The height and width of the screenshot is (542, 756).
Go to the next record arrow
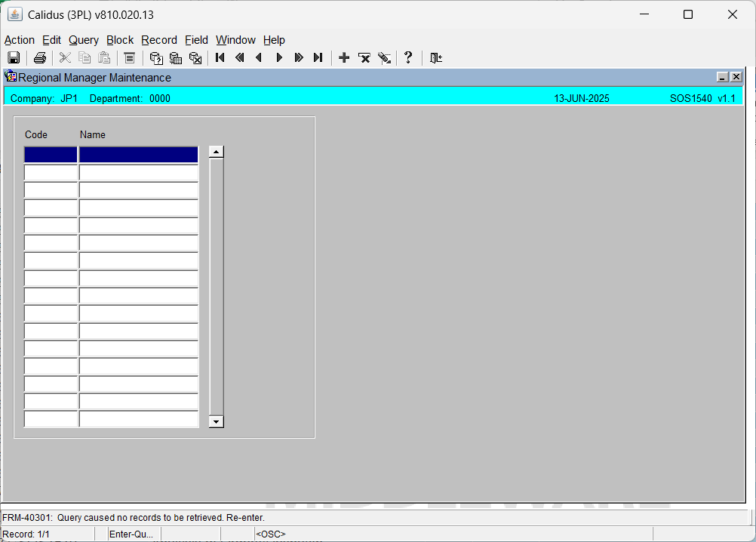279,58
